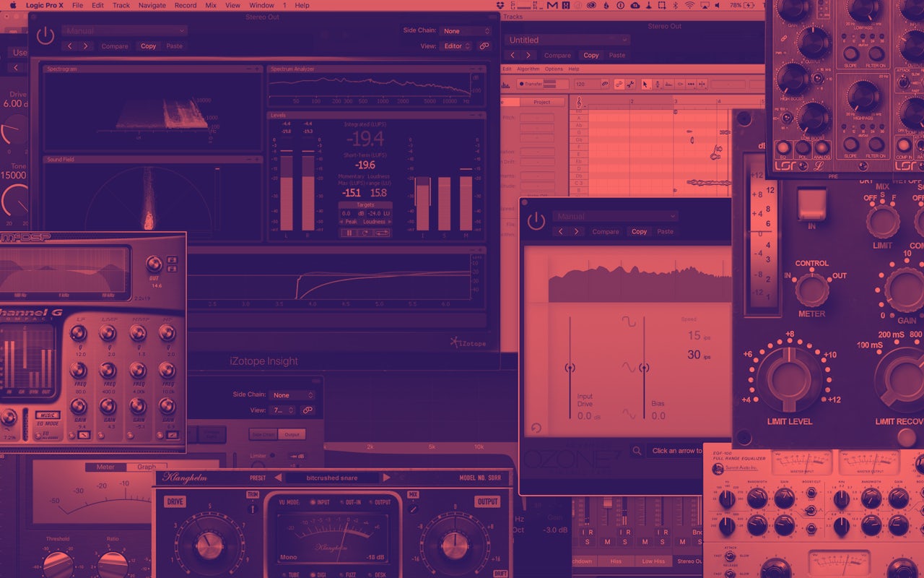The height and width of the screenshot is (578, 924).
Task: Select the three-dot tool in the pitch editor toolbar
Action: [x=692, y=84]
